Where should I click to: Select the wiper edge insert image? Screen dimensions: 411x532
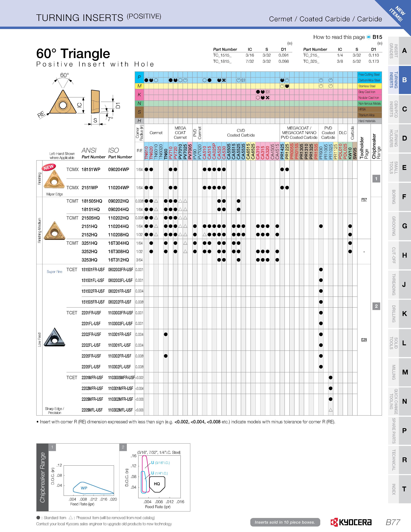54,179
